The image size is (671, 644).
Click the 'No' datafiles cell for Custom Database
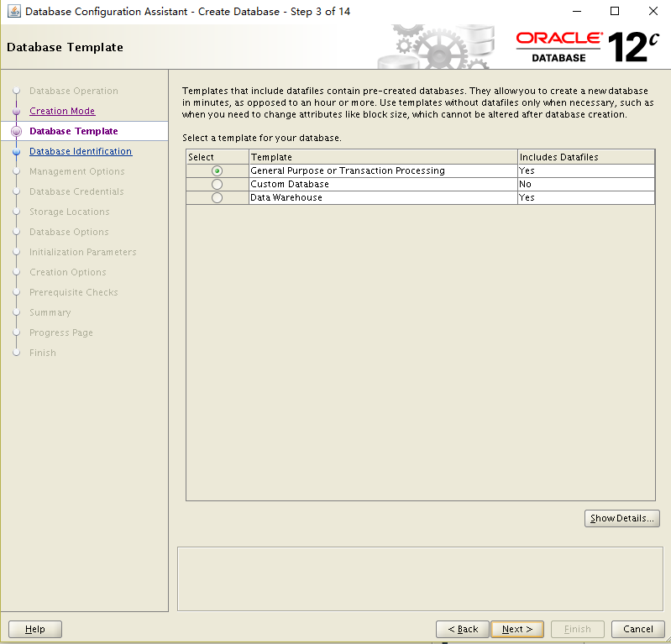pos(586,184)
